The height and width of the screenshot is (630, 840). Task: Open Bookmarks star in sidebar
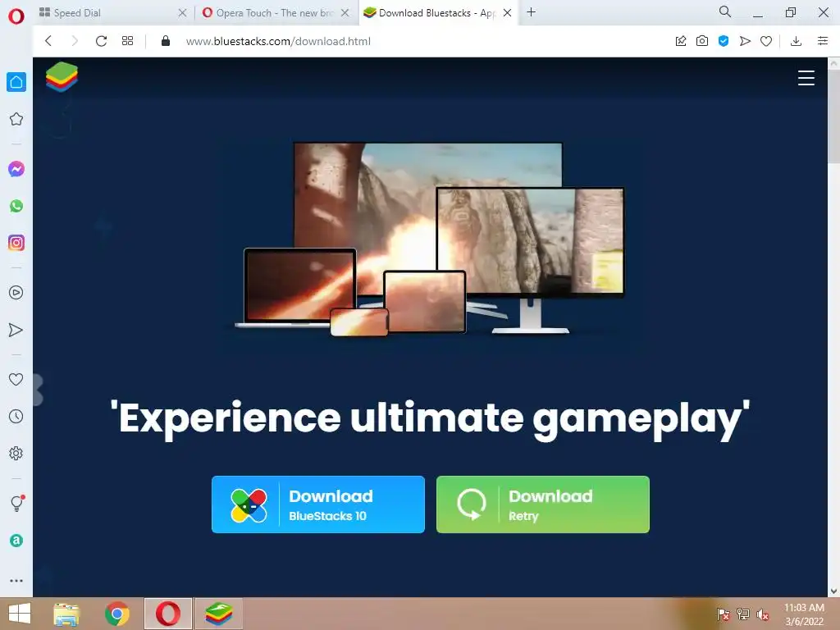click(16, 119)
